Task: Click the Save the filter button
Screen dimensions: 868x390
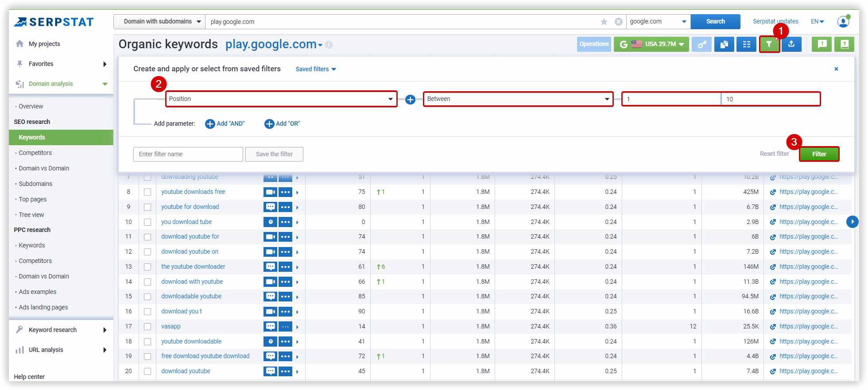Action: coord(274,154)
